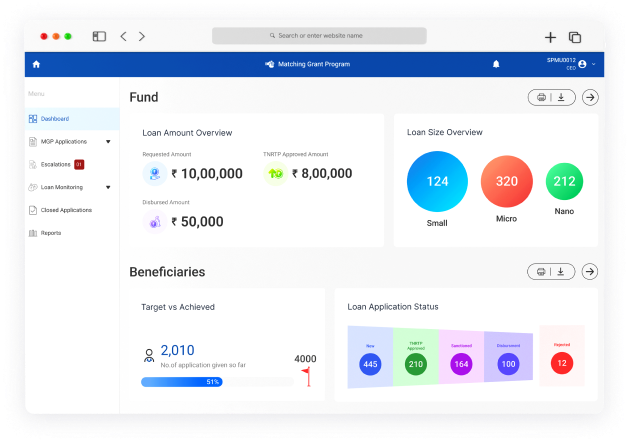Viewport: 630px width, 442px height.
Task: Go to Reports in the sidebar
Action: coord(50,233)
